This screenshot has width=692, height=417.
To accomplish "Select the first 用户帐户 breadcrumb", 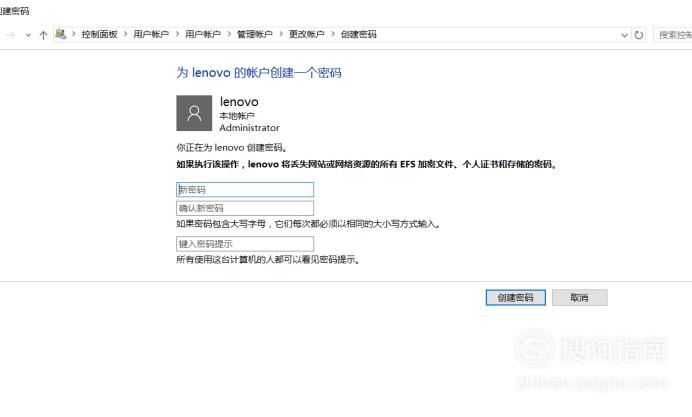I will click(x=151, y=34).
